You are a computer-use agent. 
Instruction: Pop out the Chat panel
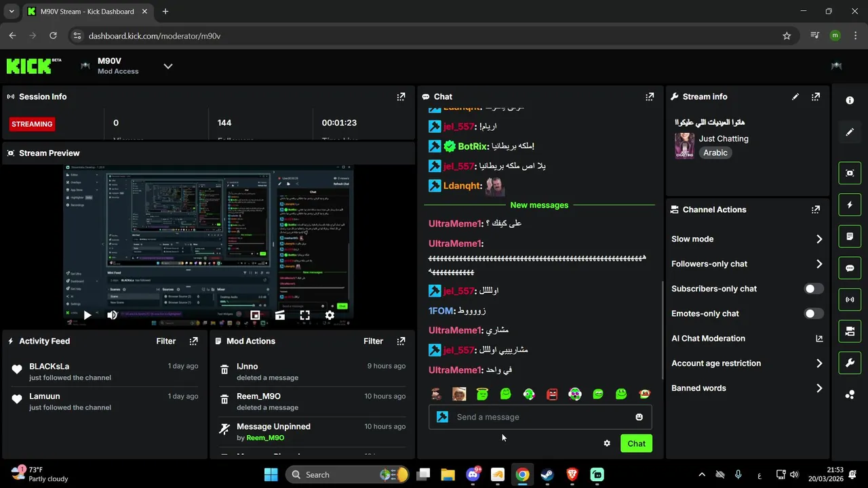point(650,97)
